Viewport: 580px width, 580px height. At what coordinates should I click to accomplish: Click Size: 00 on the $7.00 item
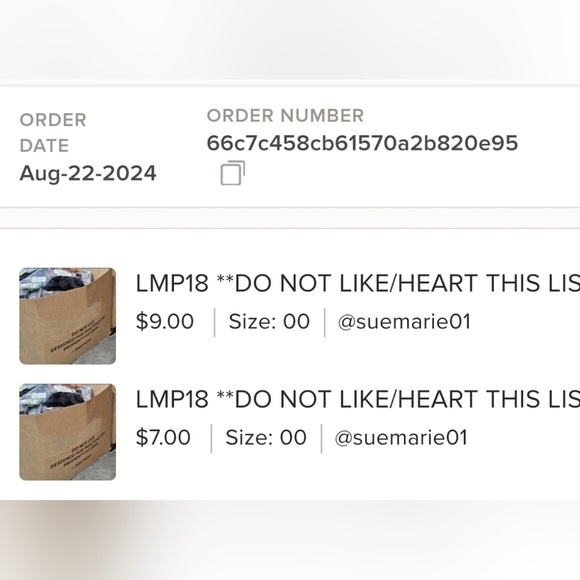pyautogui.click(x=266, y=437)
